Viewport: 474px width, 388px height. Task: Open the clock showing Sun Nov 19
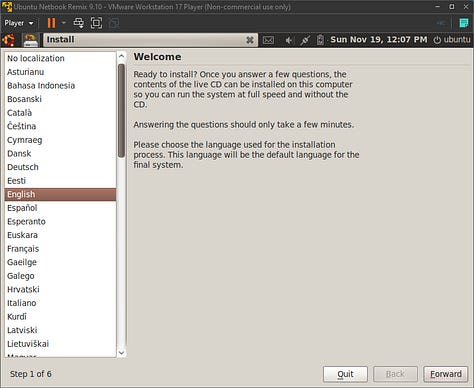(x=379, y=40)
